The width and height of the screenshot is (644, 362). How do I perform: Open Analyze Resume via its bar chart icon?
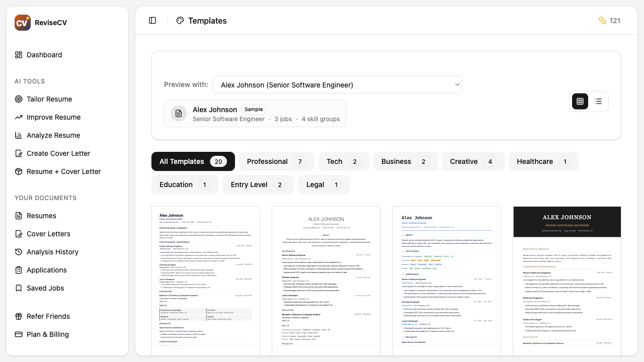[17, 135]
